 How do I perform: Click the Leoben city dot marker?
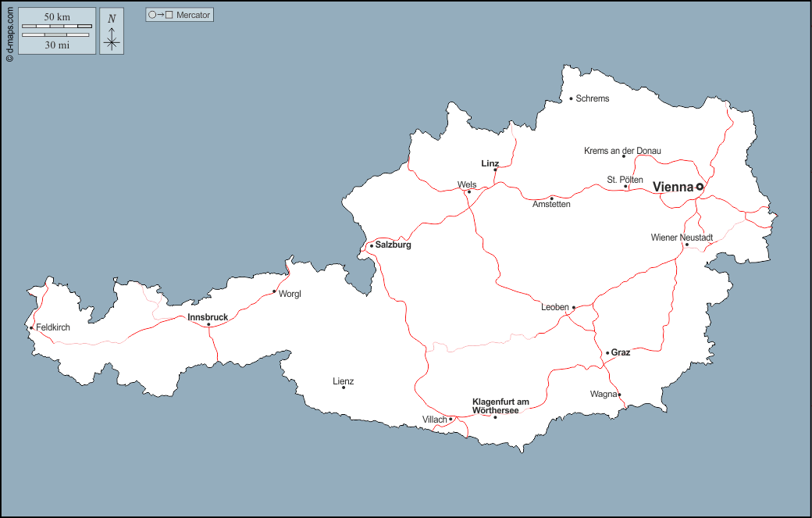pyautogui.click(x=574, y=308)
